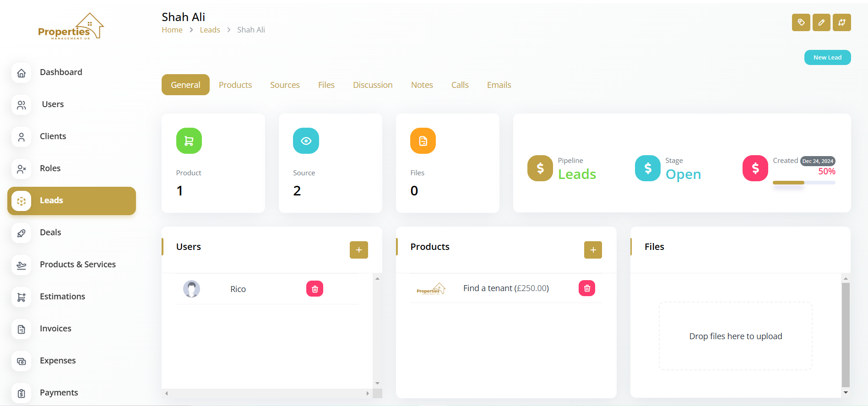Click the tag label icon button
This screenshot has width=868, height=406.
[801, 22]
